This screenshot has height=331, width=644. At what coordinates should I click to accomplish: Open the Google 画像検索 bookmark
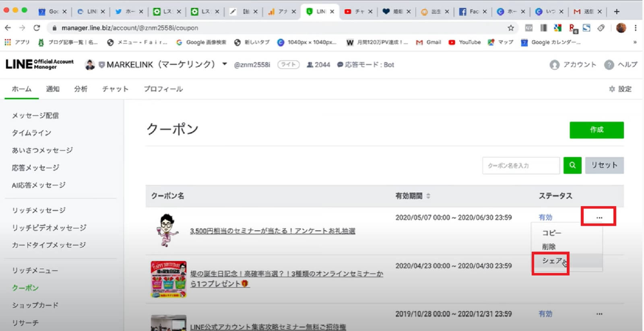tap(201, 42)
